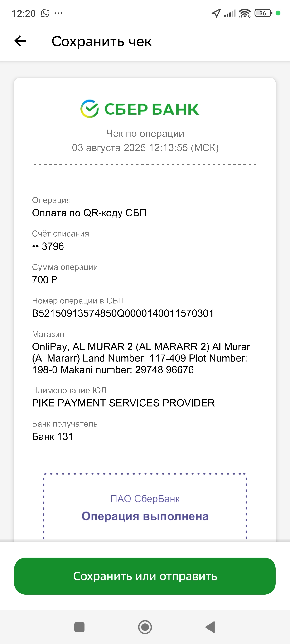This screenshot has height=644, width=290.
Task: Tap the OnliPay AL MURAR shop description
Action: [141, 358]
